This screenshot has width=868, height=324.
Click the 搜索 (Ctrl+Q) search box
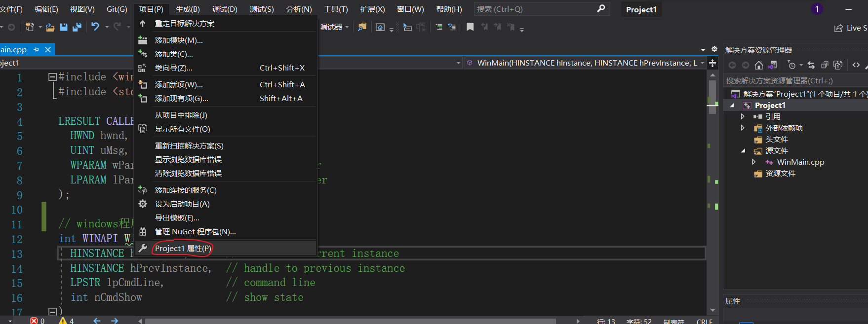[x=542, y=9]
